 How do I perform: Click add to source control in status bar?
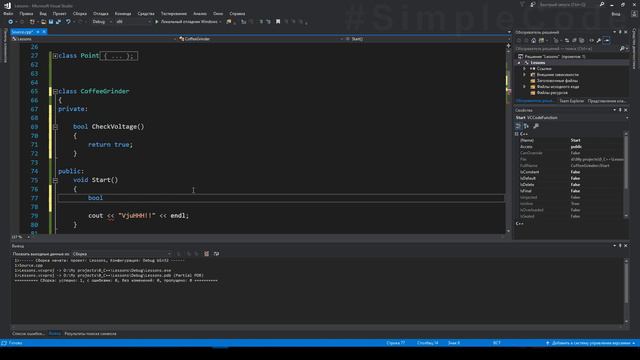590,343
